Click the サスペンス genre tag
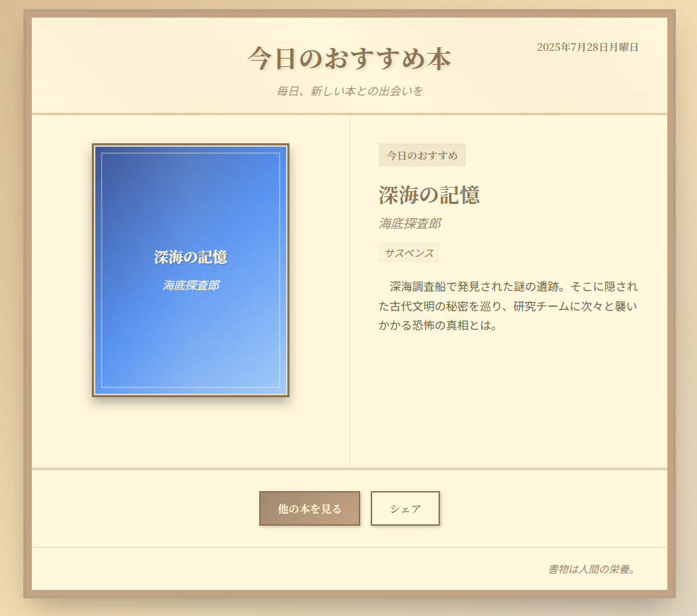This screenshot has width=697, height=616. (409, 253)
